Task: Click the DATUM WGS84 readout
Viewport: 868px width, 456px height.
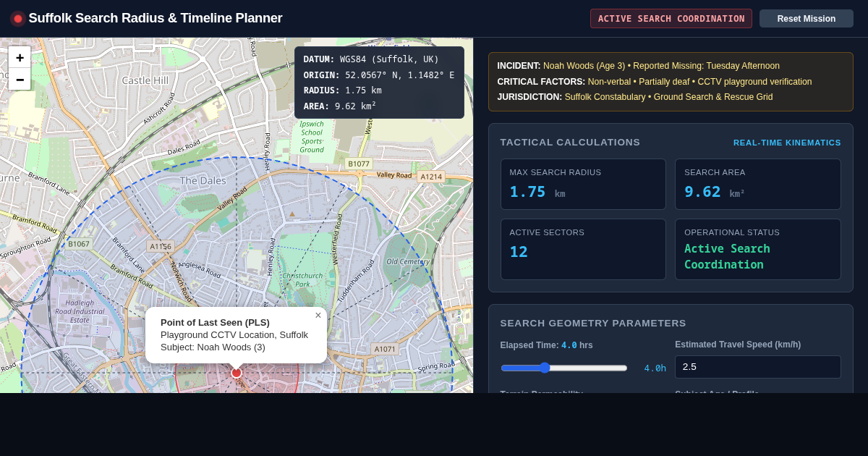Action: pos(371,59)
